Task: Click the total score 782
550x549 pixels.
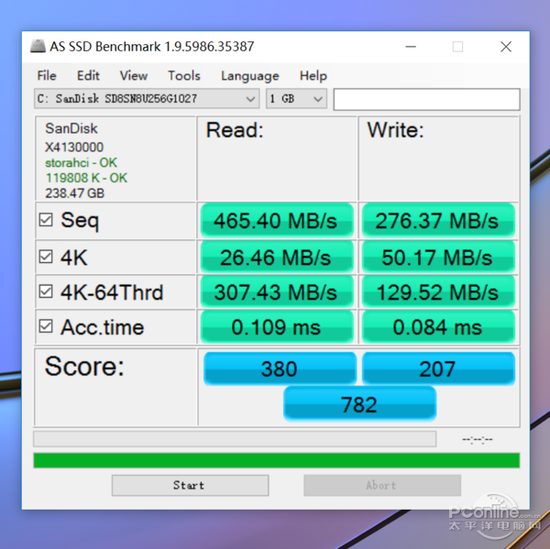Action: click(360, 404)
